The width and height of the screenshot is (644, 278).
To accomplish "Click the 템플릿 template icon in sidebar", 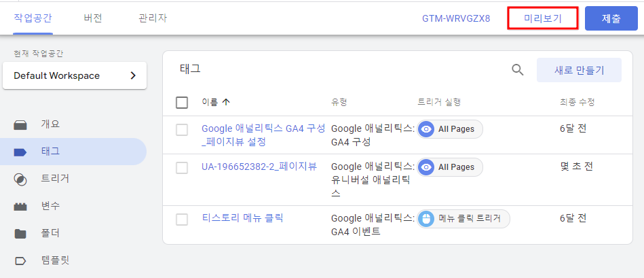I will click(20, 261).
